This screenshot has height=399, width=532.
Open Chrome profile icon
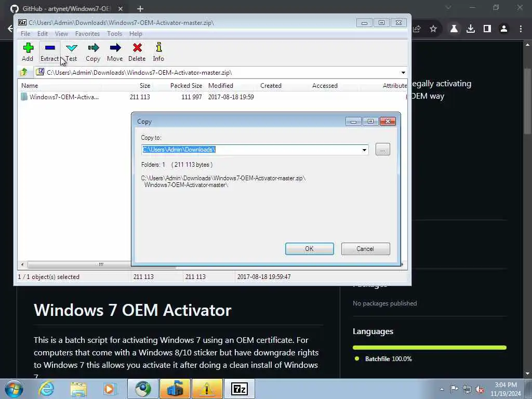click(x=504, y=29)
